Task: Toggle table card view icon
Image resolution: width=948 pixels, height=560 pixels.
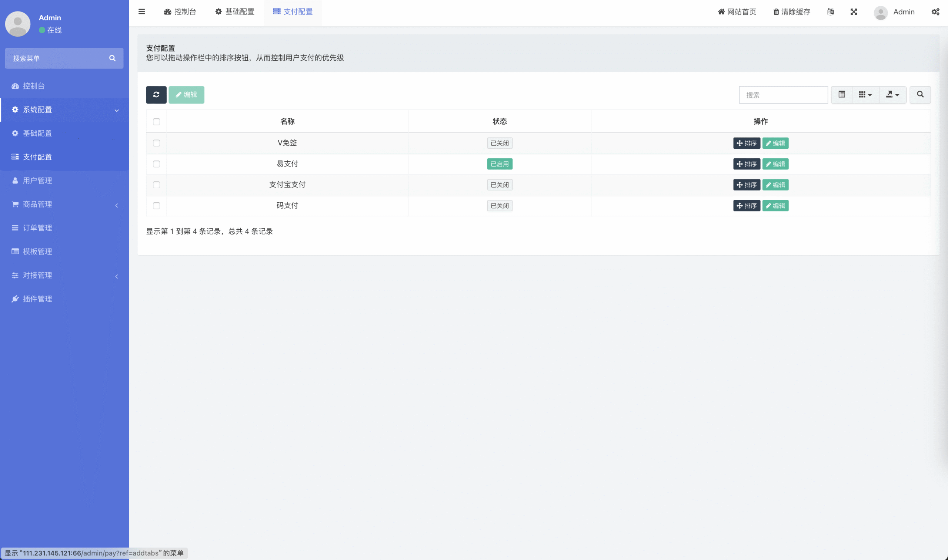Action: tap(841, 95)
